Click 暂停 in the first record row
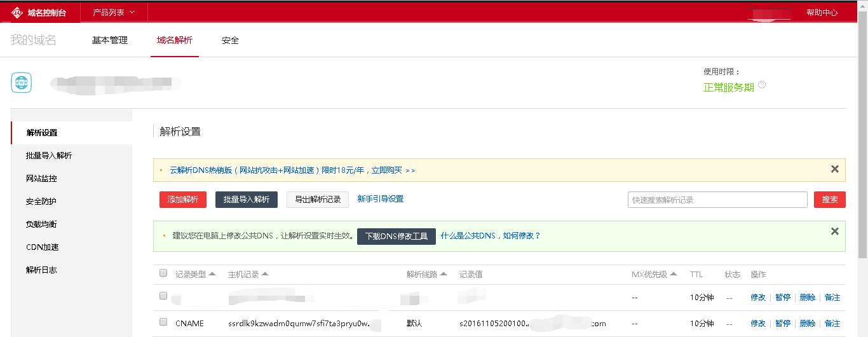The height and width of the screenshot is (337, 868). point(783,298)
